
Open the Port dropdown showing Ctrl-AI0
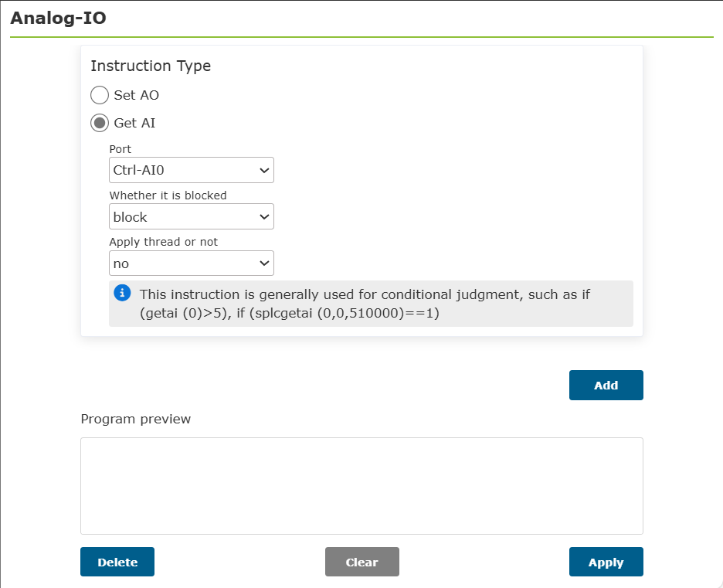tap(192, 170)
